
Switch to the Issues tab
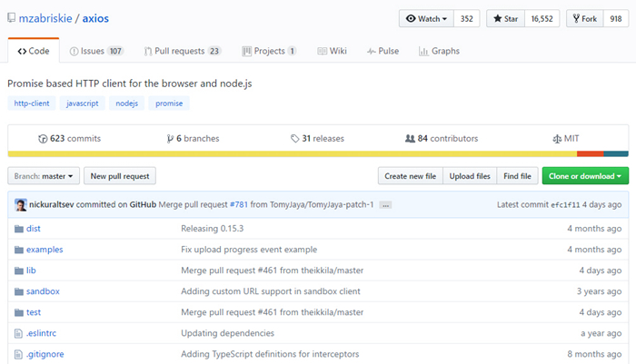coord(96,51)
